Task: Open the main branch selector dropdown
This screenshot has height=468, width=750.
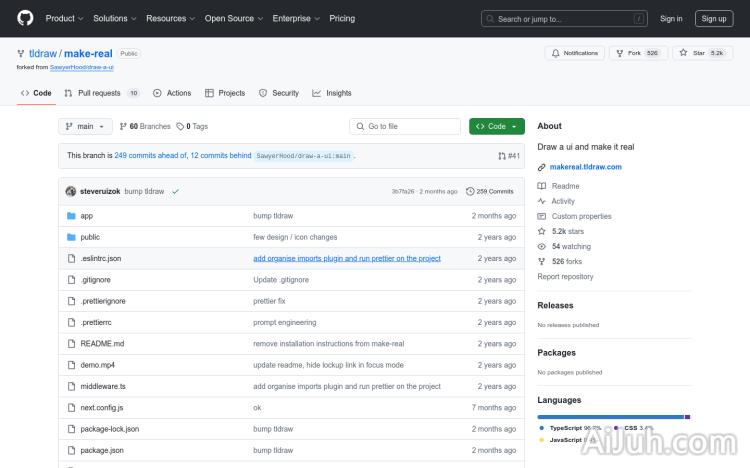Action: click(x=85, y=127)
